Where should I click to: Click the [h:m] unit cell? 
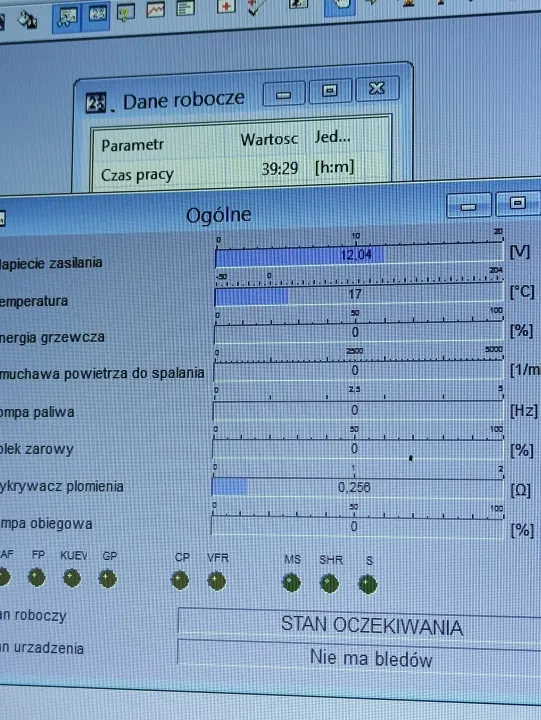(334, 167)
